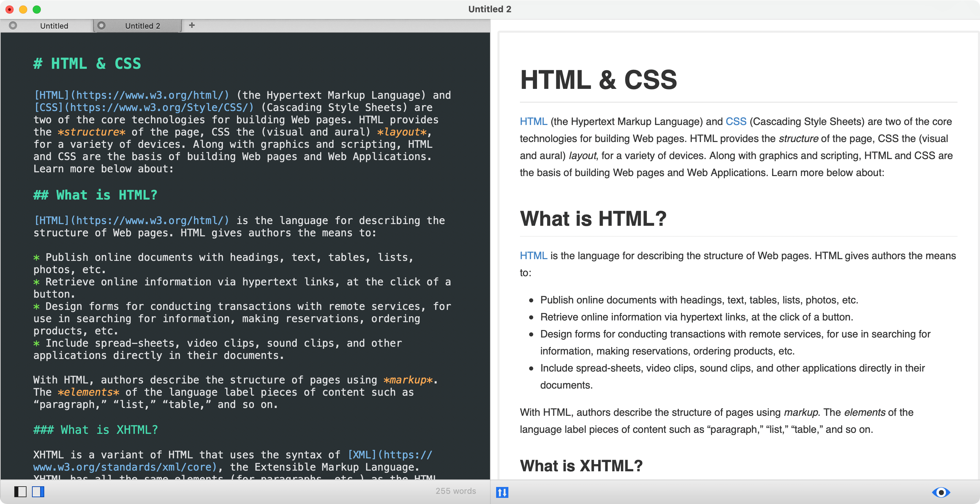This screenshot has width=980, height=504.
Task: Select the Untitled 2 tab
Action: coord(142,26)
